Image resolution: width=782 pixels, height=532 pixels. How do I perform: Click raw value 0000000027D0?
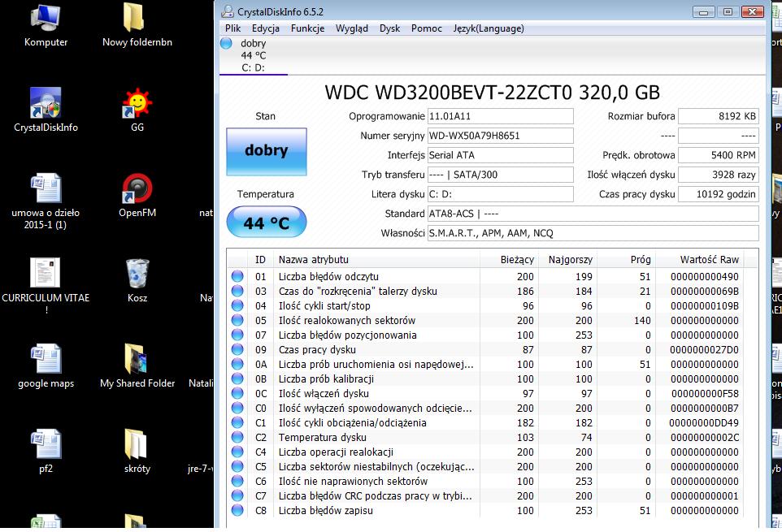tap(704, 349)
